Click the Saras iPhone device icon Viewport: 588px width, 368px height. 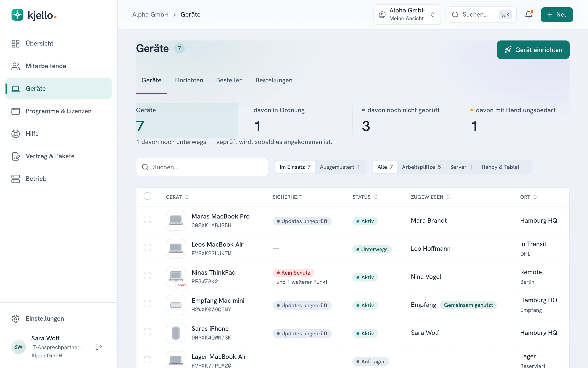point(176,333)
